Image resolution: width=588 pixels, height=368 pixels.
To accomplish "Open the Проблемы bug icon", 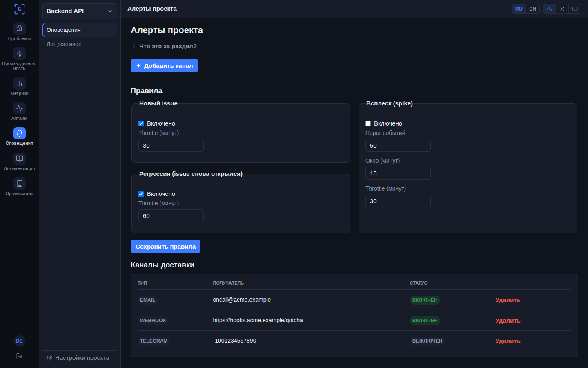I will (19, 29).
